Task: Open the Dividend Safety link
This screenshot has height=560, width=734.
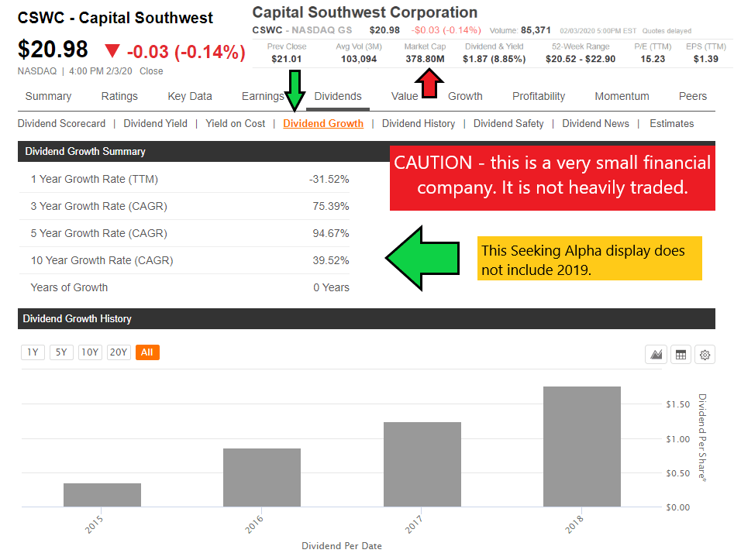Action: coord(508,123)
